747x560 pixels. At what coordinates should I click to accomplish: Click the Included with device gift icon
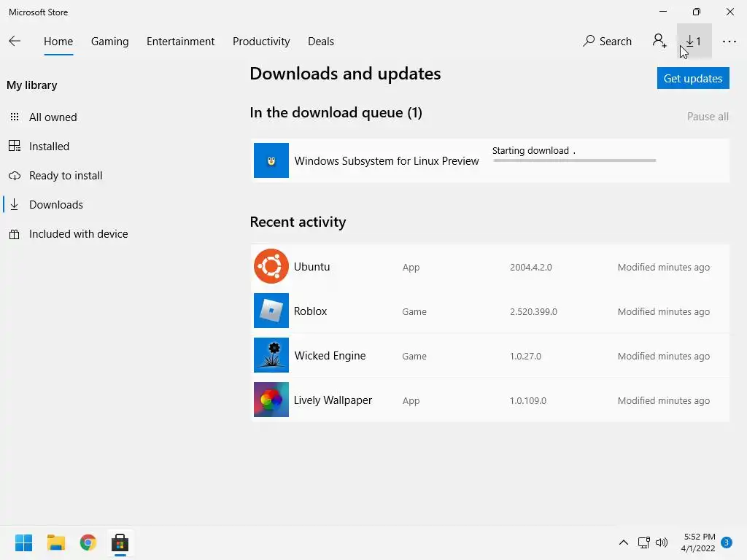[x=15, y=234]
